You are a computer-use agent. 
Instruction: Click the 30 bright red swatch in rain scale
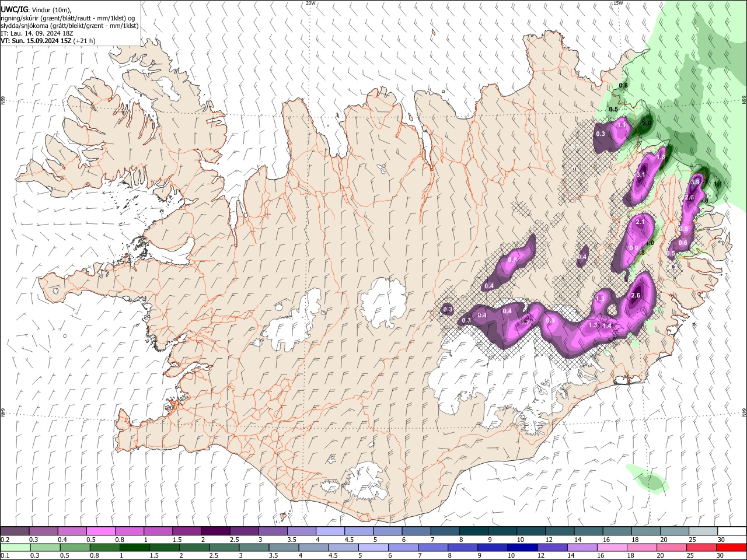(731, 547)
